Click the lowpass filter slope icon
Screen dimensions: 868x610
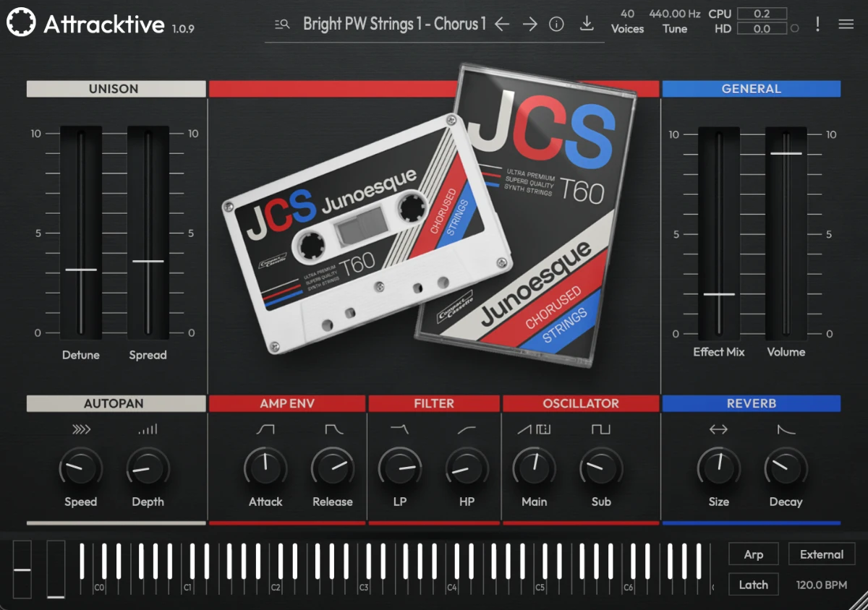tap(400, 429)
